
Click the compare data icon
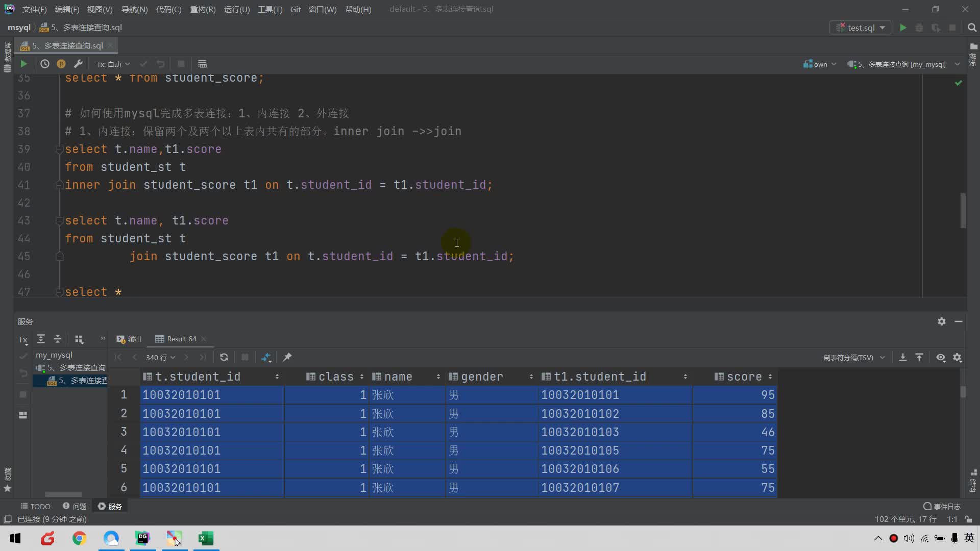tap(266, 357)
